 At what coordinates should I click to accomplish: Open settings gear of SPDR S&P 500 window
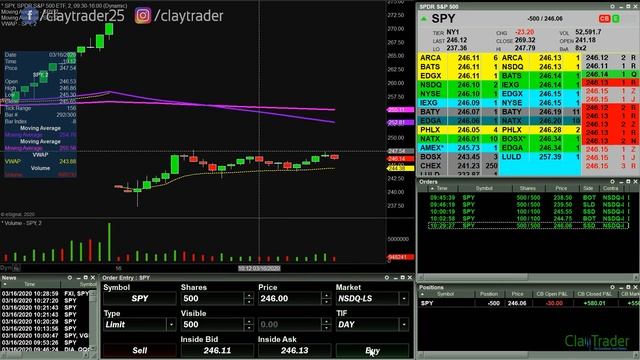pos(612,7)
